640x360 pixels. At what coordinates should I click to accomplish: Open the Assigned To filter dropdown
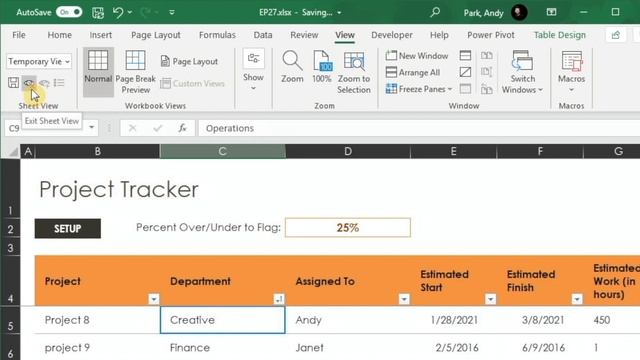point(404,299)
